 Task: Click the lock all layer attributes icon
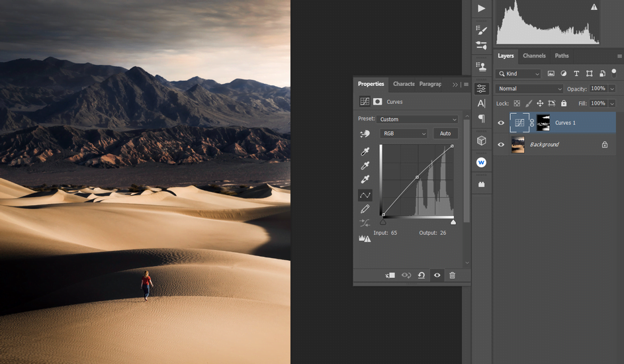[x=564, y=103]
